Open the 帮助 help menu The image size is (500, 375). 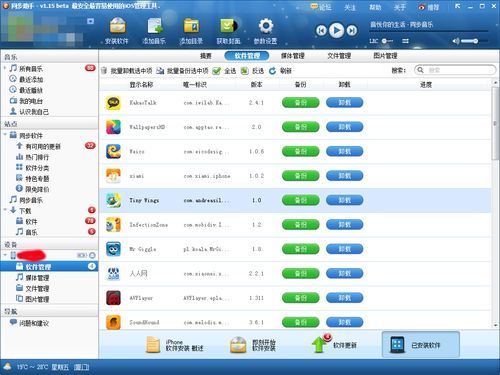pos(375,7)
